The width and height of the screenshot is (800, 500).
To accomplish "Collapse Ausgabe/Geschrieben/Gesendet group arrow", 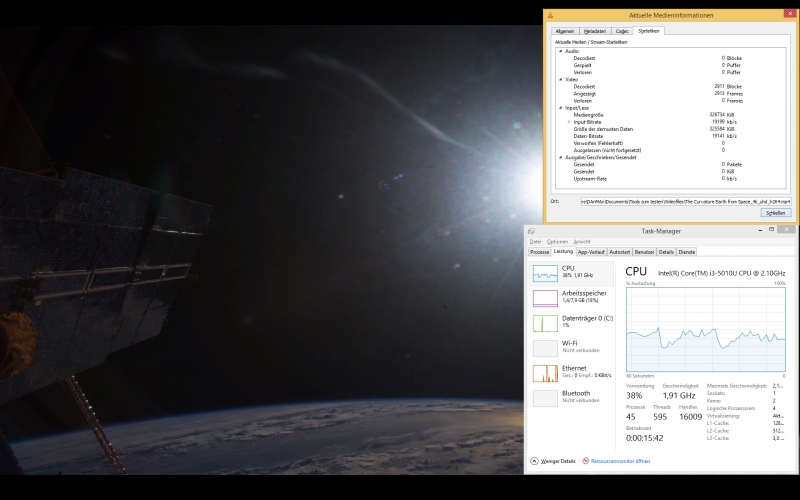I will tap(561, 158).
